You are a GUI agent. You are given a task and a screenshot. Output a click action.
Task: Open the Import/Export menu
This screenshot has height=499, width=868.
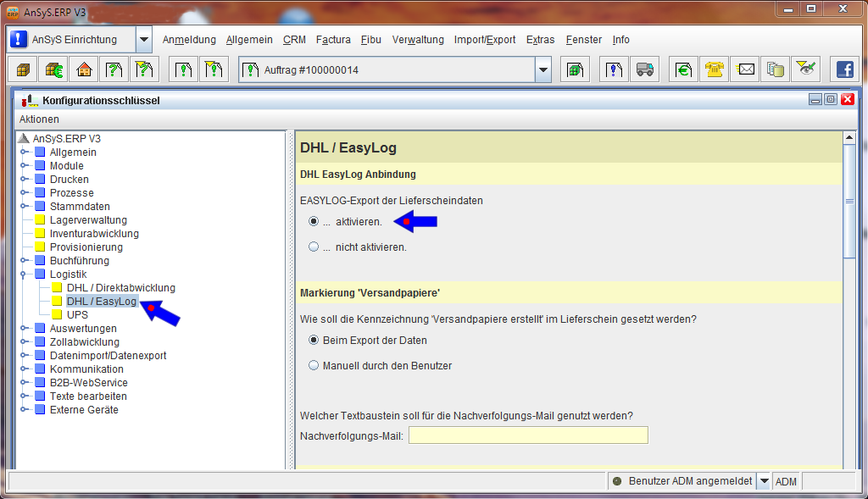click(x=484, y=40)
